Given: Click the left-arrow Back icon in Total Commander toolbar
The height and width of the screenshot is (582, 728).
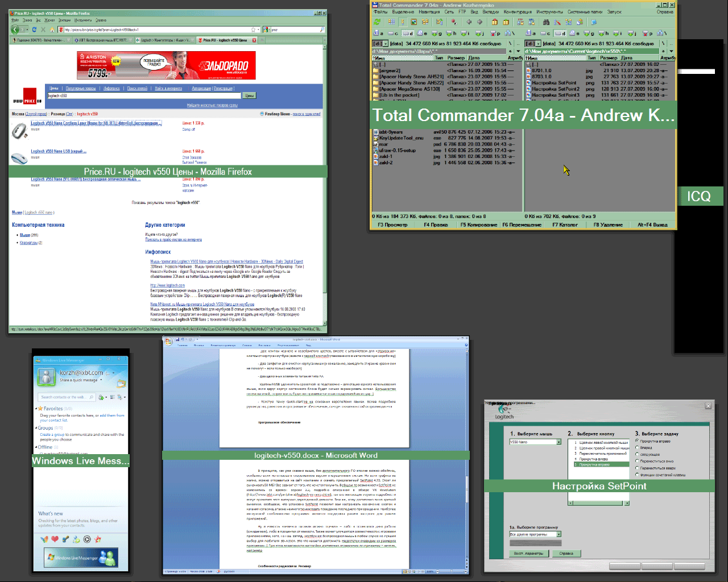Looking at the screenshot, I should pos(469,22).
